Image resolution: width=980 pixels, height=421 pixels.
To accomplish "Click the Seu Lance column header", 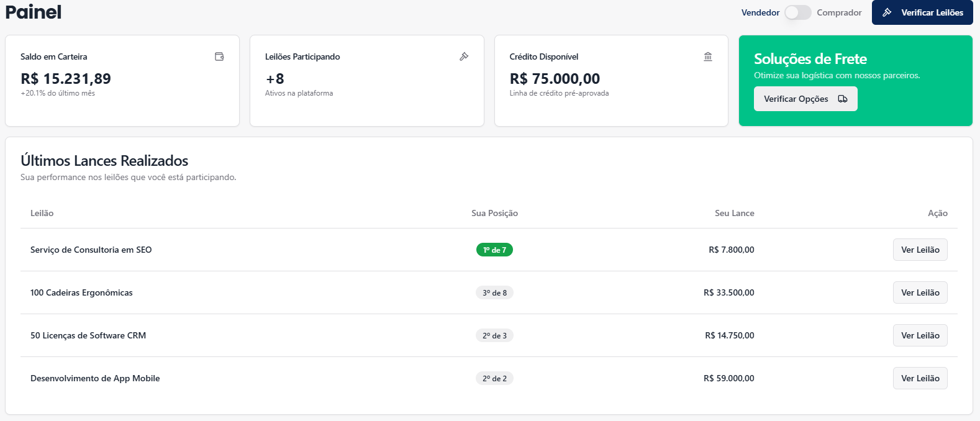I will coord(734,213).
